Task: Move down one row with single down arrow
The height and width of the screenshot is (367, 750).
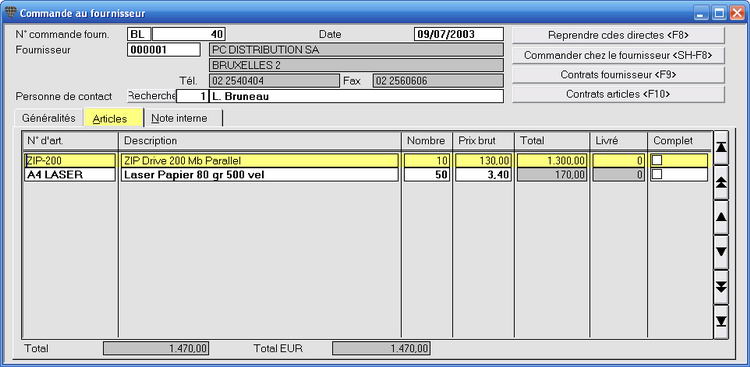Action: point(721,252)
